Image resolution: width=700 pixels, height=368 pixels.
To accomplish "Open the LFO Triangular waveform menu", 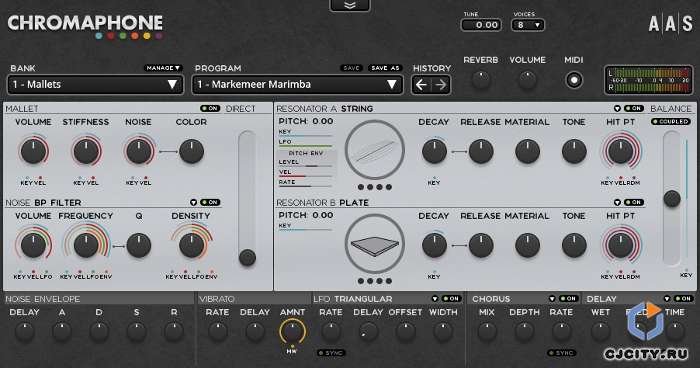I will tap(435, 298).
